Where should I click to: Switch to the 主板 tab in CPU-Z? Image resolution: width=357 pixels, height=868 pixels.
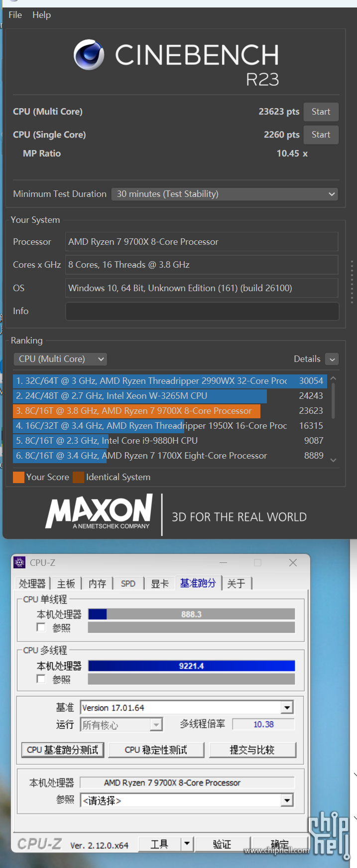point(66,583)
